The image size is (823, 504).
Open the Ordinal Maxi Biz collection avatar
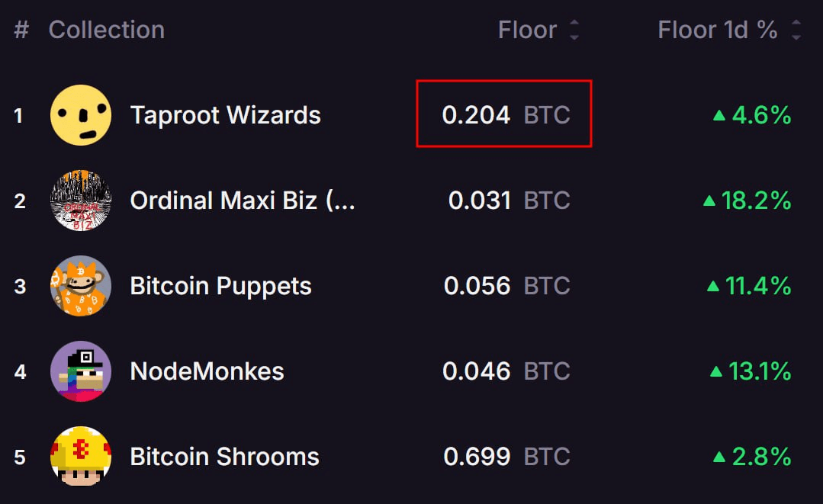(81, 201)
